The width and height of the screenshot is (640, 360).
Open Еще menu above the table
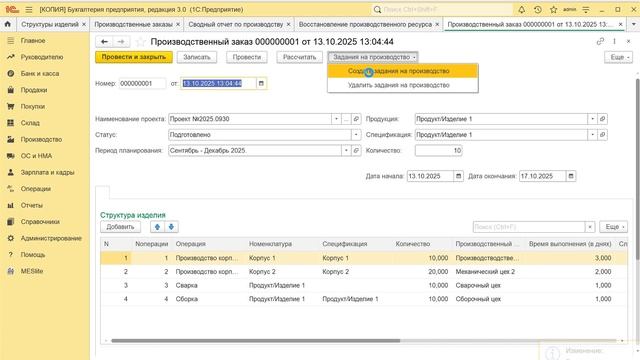[x=614, y=227]
